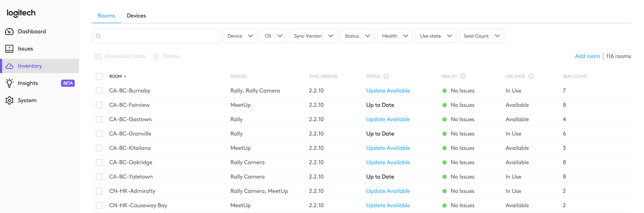Switch to the Devices tab

[136, 16]
